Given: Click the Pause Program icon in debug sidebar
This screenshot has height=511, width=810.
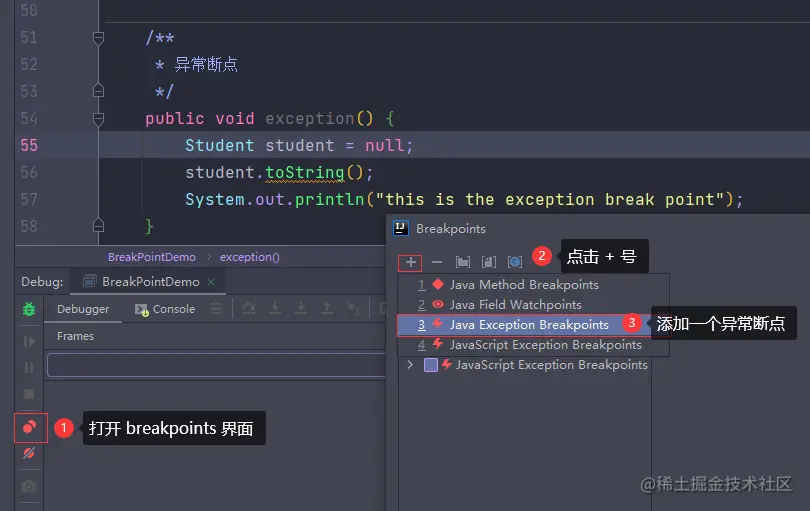Looking at the screenshot, I should point(29,367).
